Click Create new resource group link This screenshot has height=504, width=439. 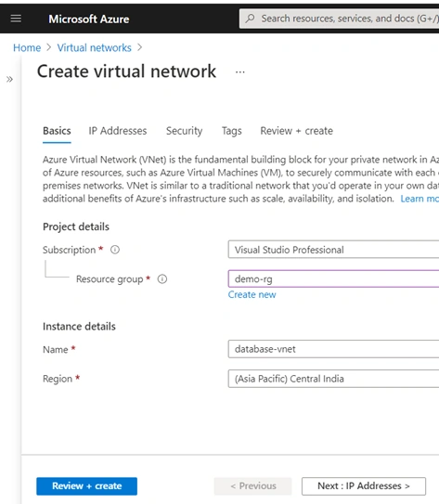(252, 295)
